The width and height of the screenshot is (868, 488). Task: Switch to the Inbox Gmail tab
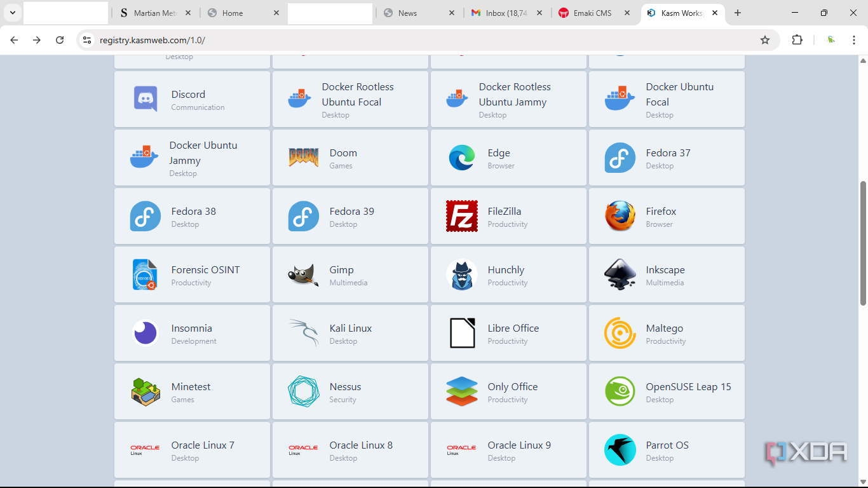click(506, 13)
